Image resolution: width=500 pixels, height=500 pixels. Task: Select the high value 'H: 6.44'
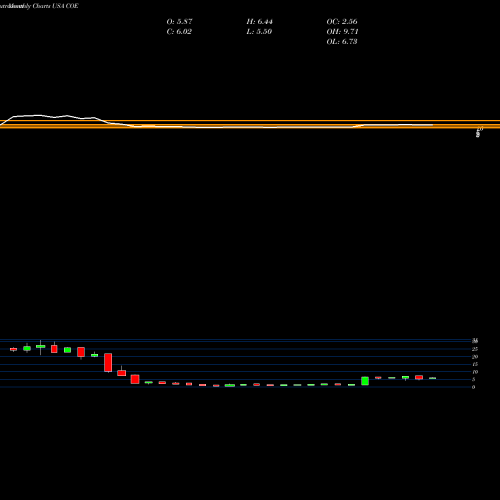[259, 21]
